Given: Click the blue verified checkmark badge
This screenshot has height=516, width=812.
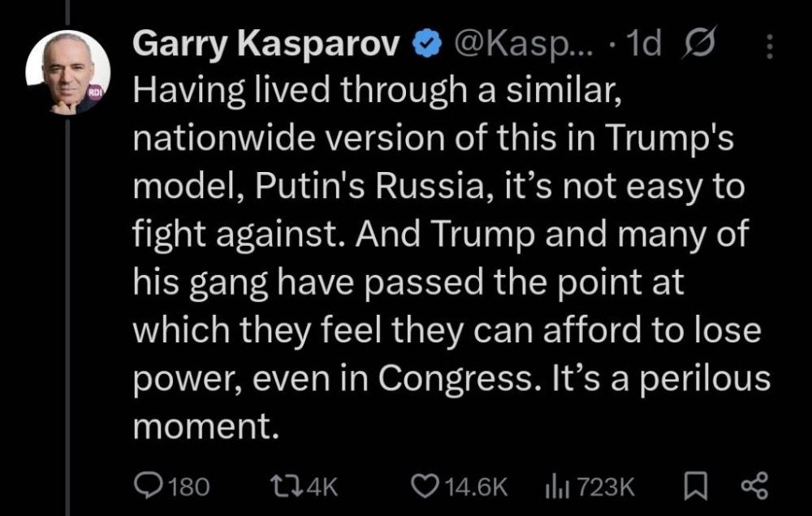Looking at the screenshot, I should point(425,46).
